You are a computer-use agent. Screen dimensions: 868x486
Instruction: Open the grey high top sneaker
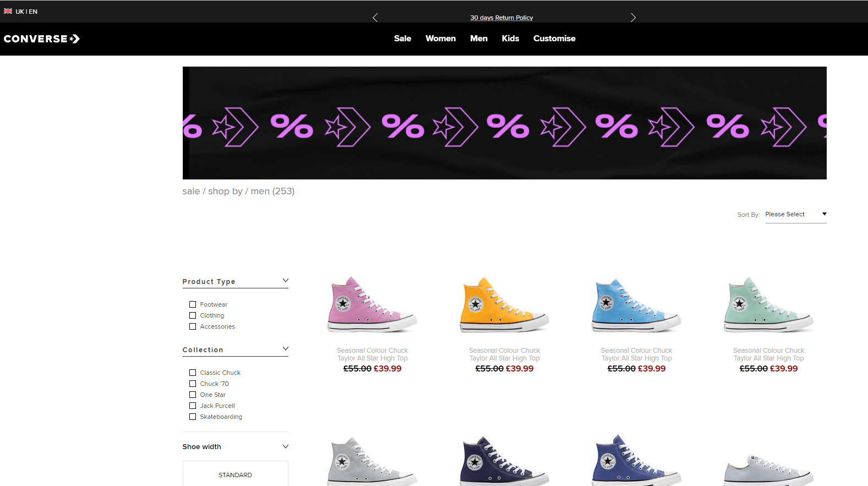373,461
